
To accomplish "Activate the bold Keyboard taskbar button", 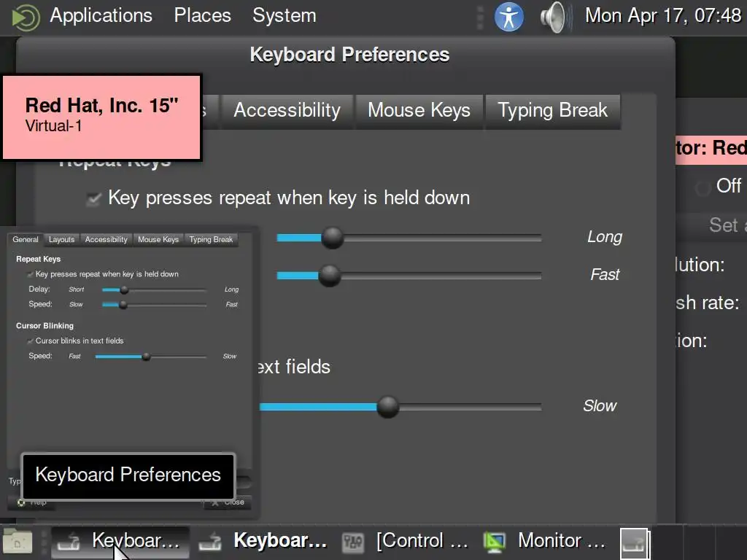I will tap(279, 541).
